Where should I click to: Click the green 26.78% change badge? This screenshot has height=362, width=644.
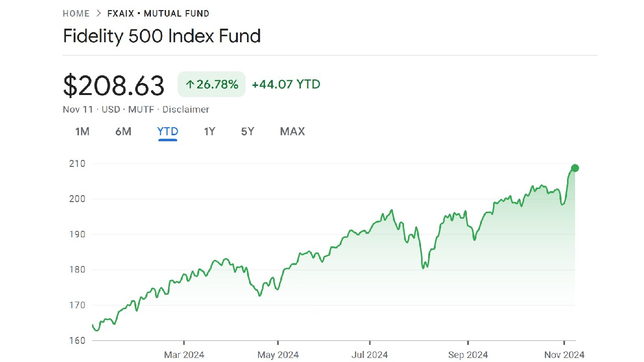[211, 84]
